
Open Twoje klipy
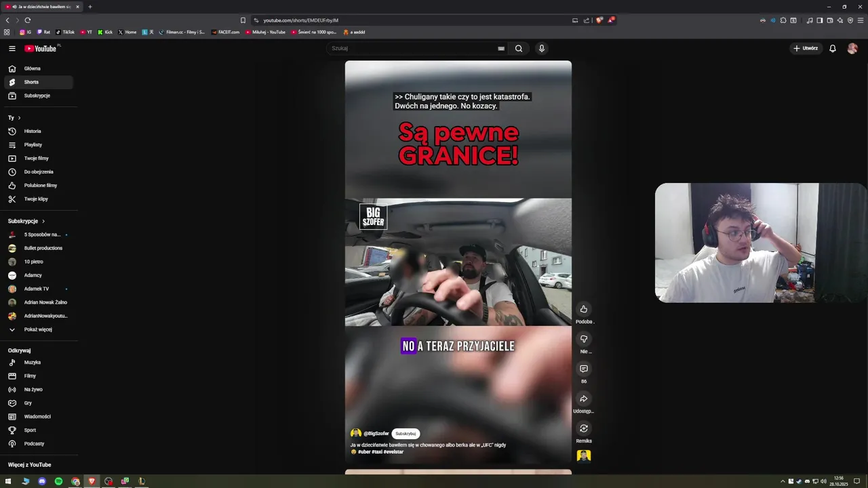click(x=38, y=199)
